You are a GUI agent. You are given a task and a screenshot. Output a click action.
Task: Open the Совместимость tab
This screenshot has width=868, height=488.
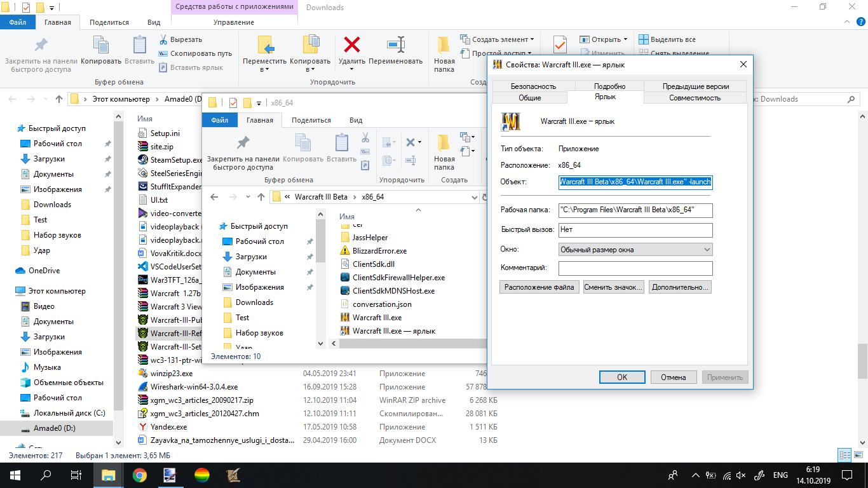point(695,98)
